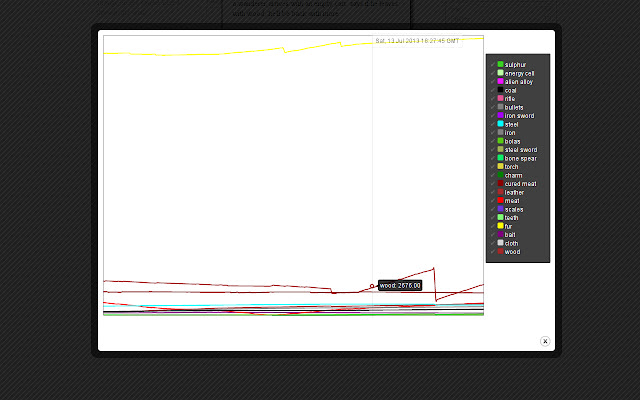Select the bullets legend label
Screen dimensions: 640x400
[514, 107]
